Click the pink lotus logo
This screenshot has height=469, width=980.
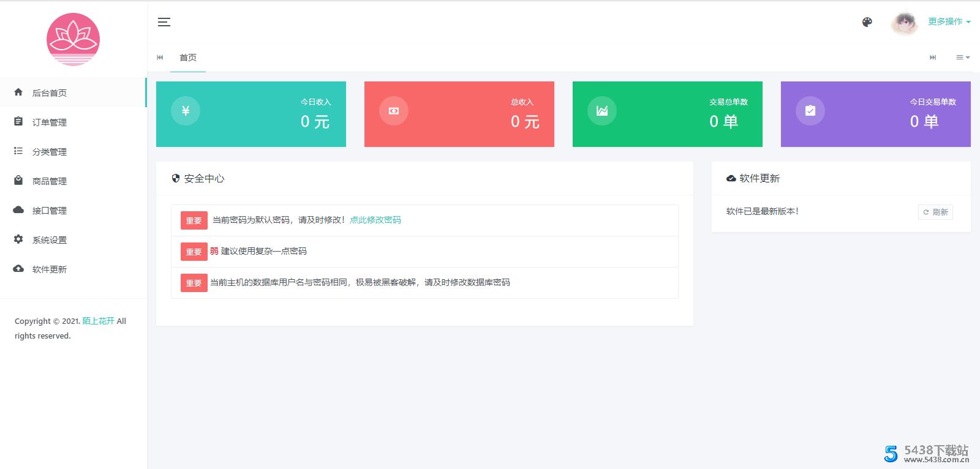[73, 39]
